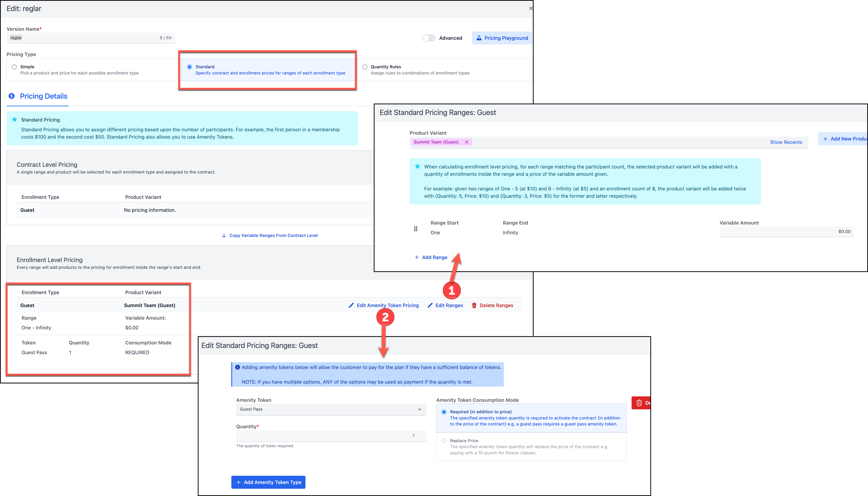Click the Pricing Playground flask icon

click(479, 38)
